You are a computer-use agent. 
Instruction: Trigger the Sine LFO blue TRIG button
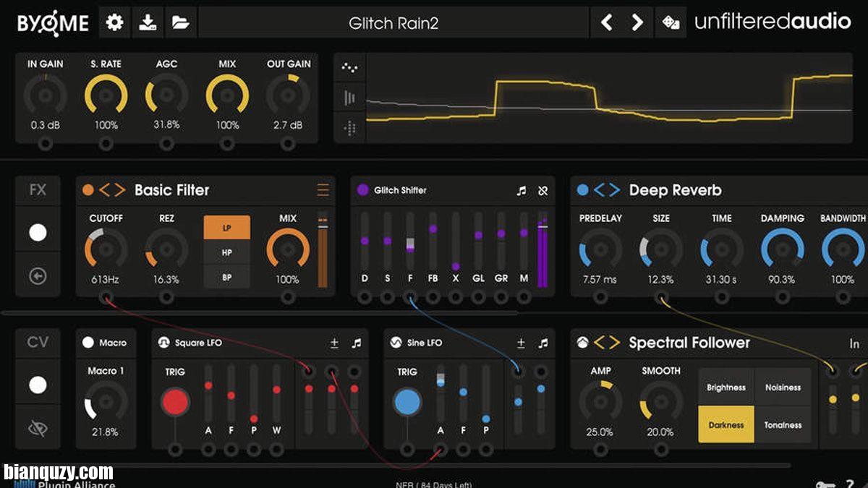(407, 402)
